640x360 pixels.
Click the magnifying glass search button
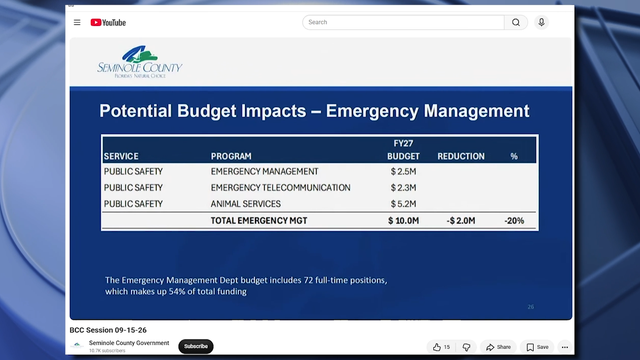click(x=516, y=22)
